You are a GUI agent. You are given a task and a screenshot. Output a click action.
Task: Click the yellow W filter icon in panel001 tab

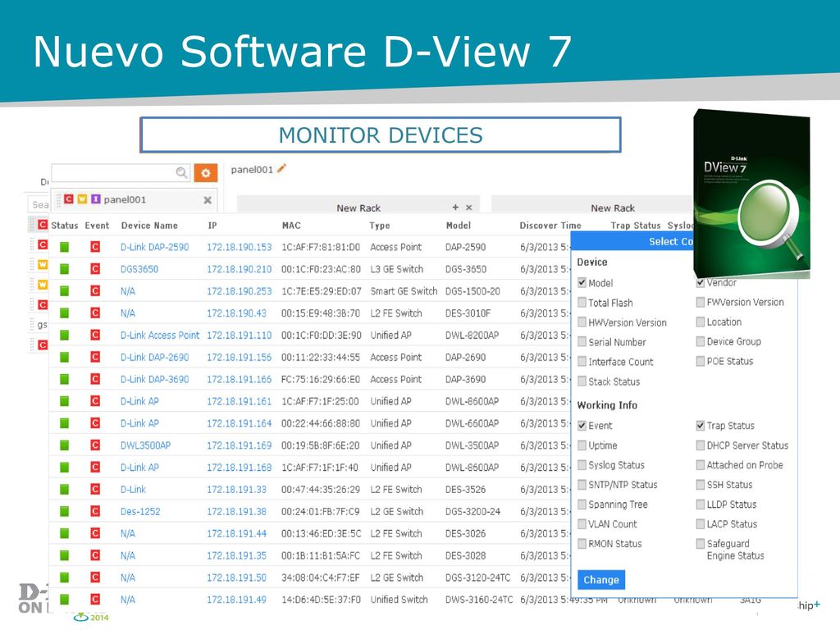pyautogui.click(x=82, y=199)
